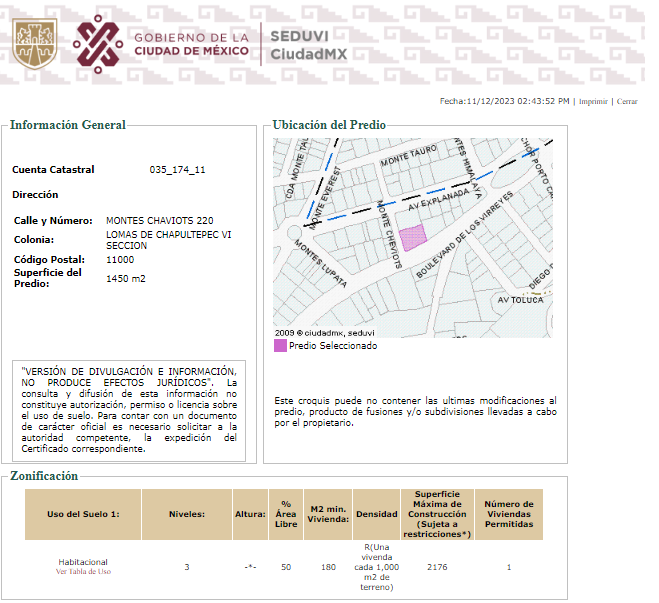
Task: Open the Ver Tabla de Uso link
Action: coord(83,571)
